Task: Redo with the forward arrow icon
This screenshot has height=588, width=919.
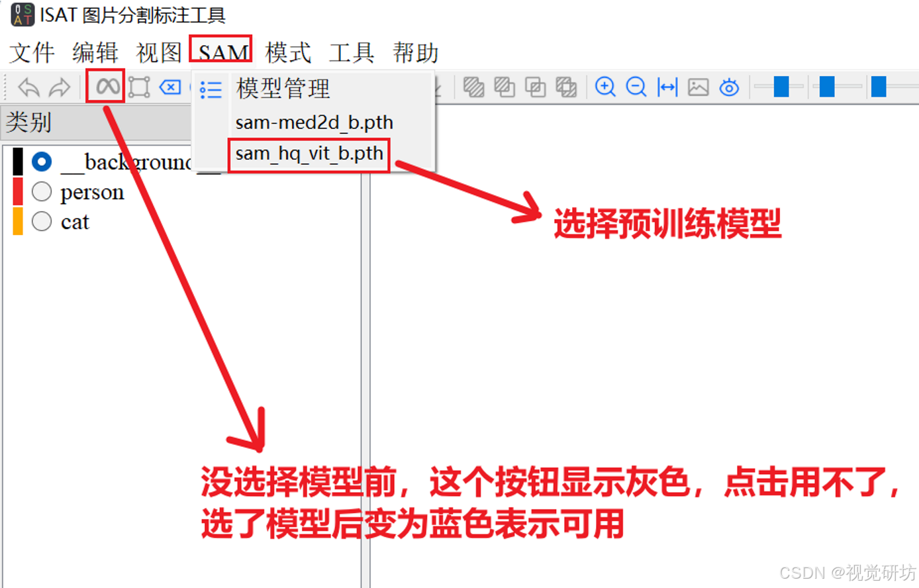Action: [x=60, y=87]
